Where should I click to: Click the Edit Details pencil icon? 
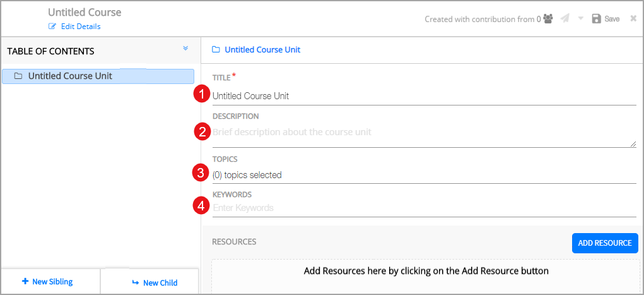[52, 27]
